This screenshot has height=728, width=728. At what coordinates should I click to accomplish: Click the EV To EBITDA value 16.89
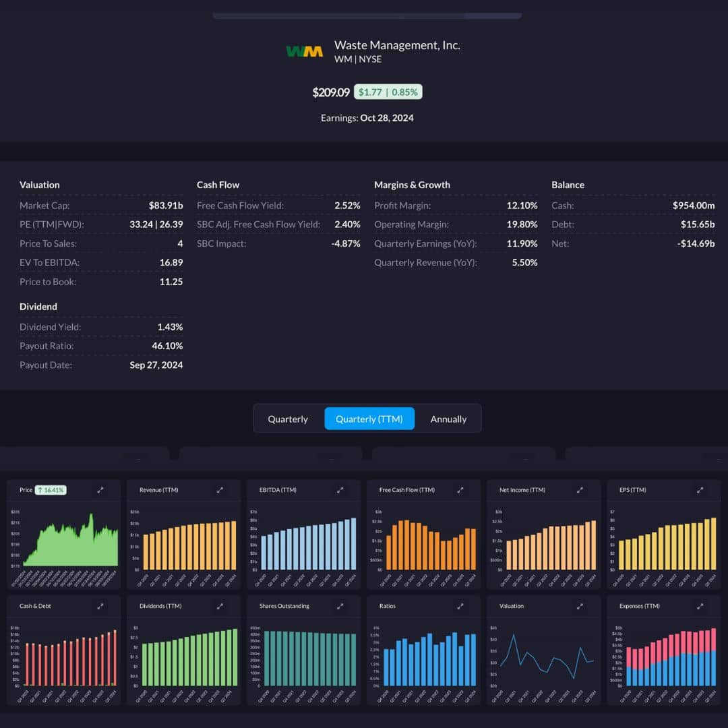171,262
